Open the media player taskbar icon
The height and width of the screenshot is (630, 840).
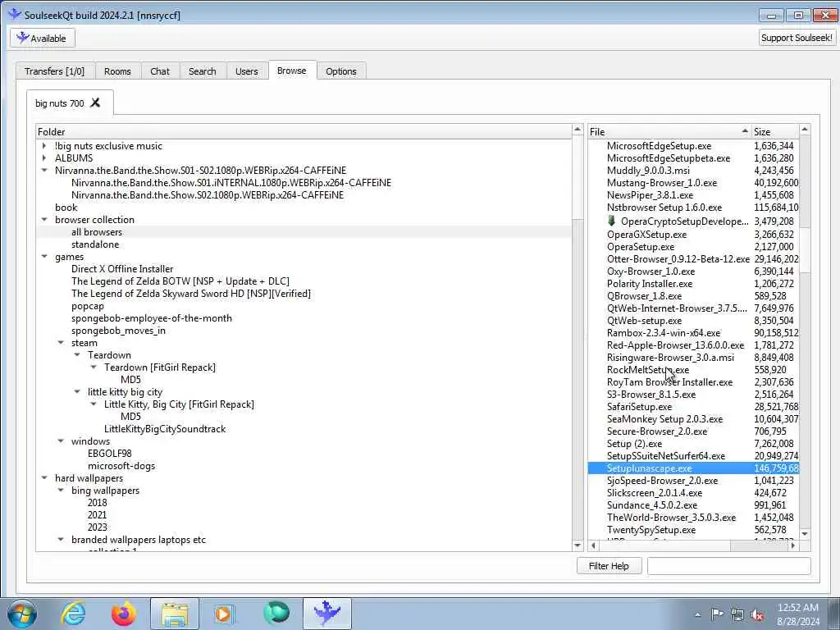[x=223, y=614]
